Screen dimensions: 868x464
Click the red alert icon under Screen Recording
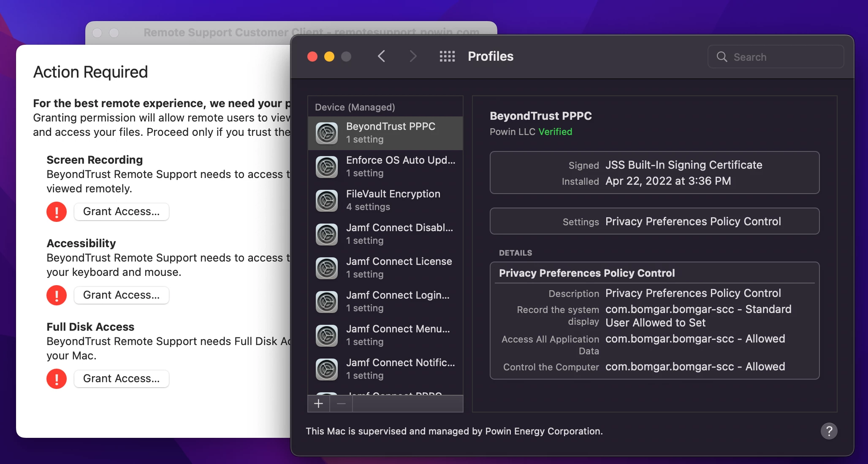coord(57,212)
